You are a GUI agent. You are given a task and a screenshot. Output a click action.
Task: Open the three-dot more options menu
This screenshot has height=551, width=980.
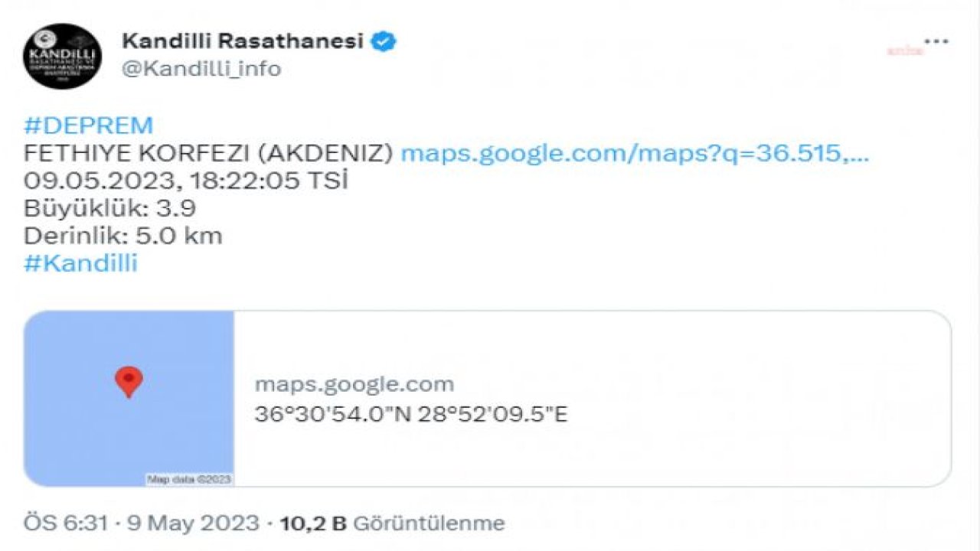tap(936, 42)
